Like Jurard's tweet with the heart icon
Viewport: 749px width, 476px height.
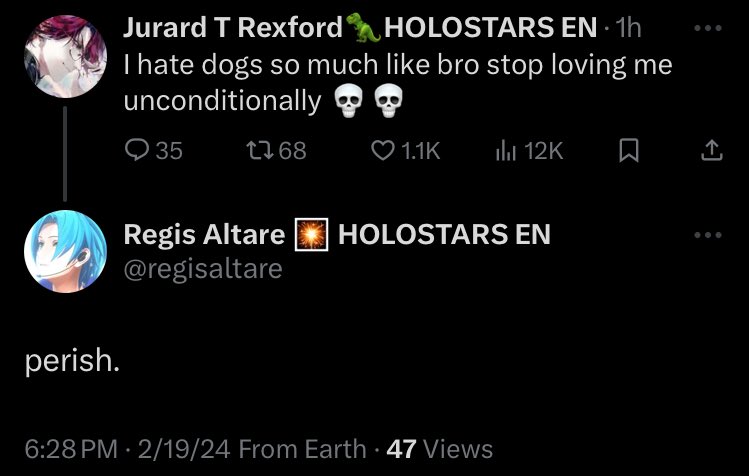383,150
